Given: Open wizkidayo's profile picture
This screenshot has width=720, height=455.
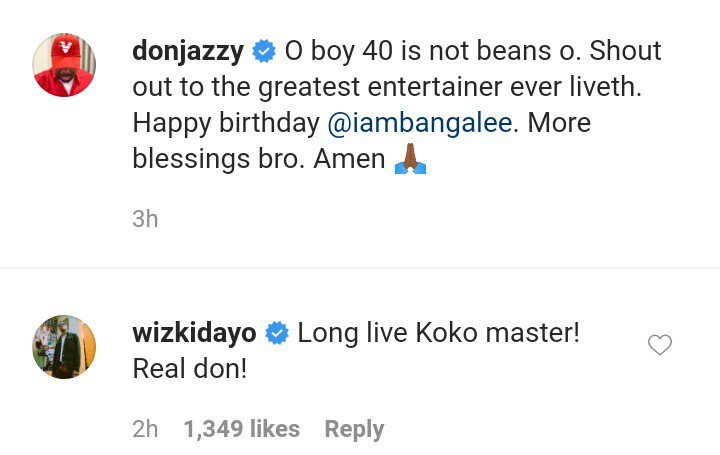Looking at the screenshot, I should click(64, 347).
